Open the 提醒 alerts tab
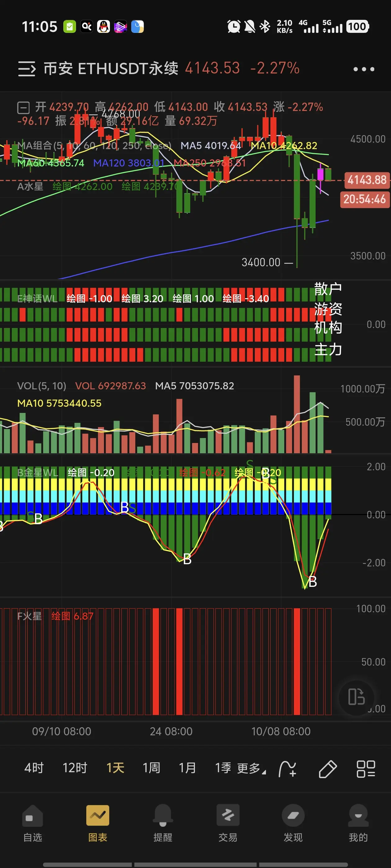 click(x=163, y=824)
